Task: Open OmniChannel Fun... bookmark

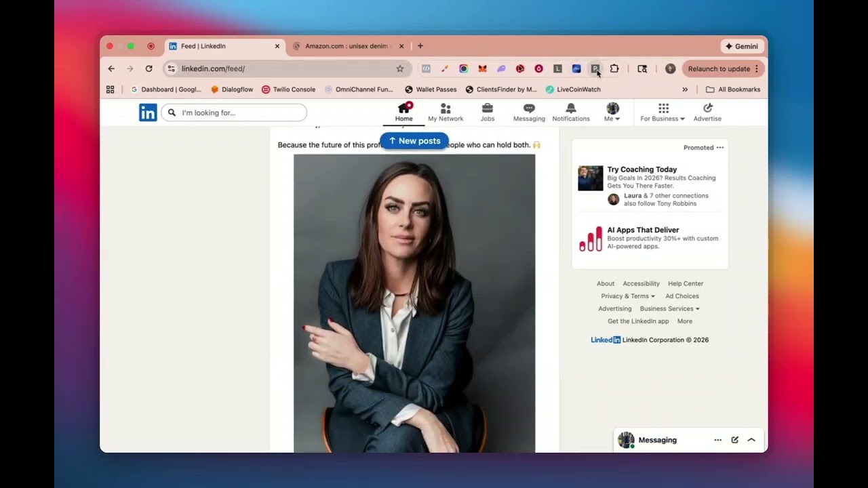Action: [x=359, y=89]
